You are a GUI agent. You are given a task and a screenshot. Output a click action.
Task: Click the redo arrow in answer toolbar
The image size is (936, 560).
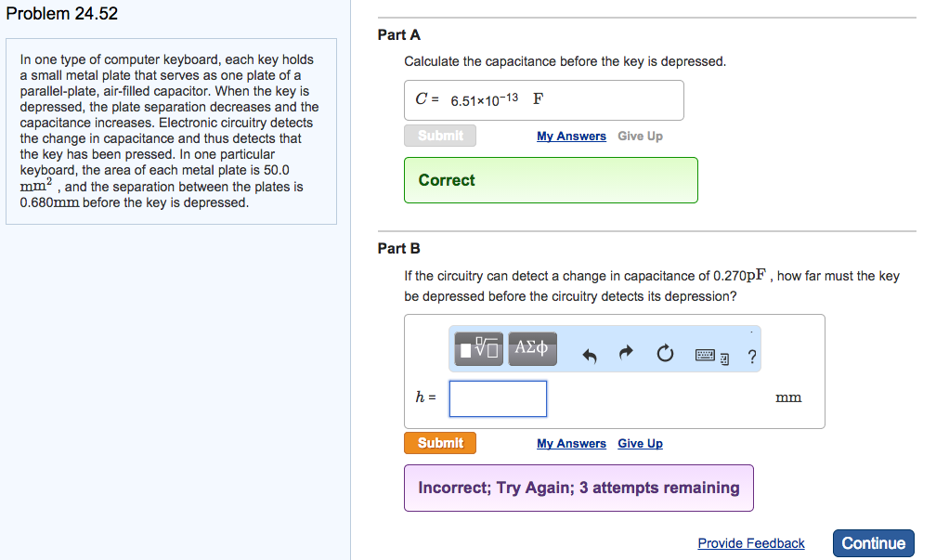click(x=626, y=353)
